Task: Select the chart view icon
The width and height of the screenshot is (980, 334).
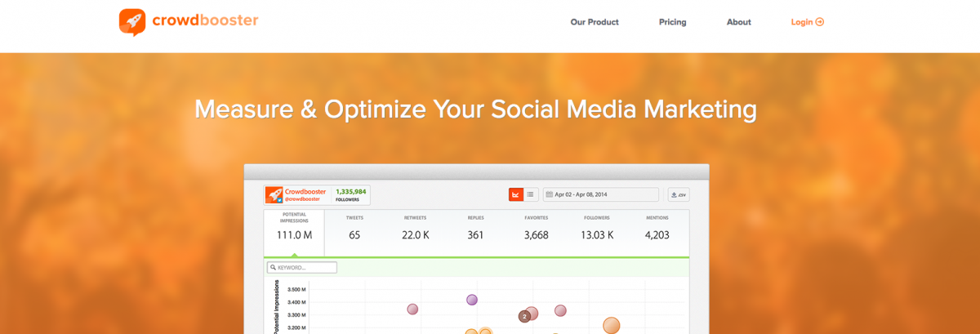Action: pos(515,194)
